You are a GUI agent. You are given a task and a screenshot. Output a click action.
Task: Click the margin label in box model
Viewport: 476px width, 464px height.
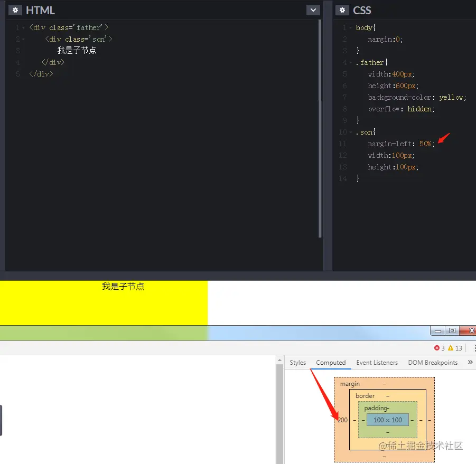[x=350, y=384]
